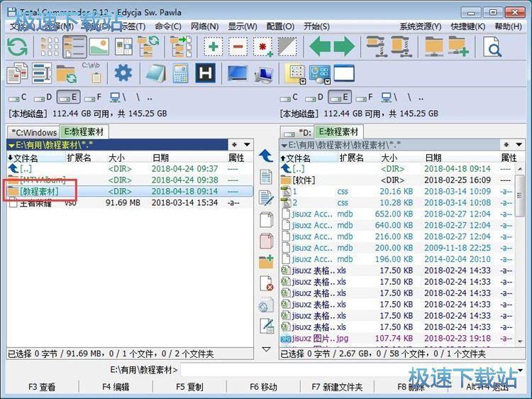Launch the calculator icon

click(180, 73)
